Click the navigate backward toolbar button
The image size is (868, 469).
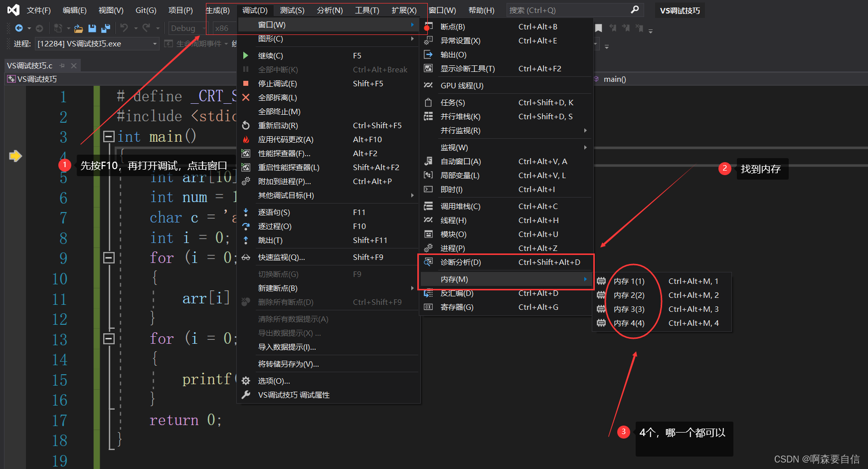click(19, 28)
